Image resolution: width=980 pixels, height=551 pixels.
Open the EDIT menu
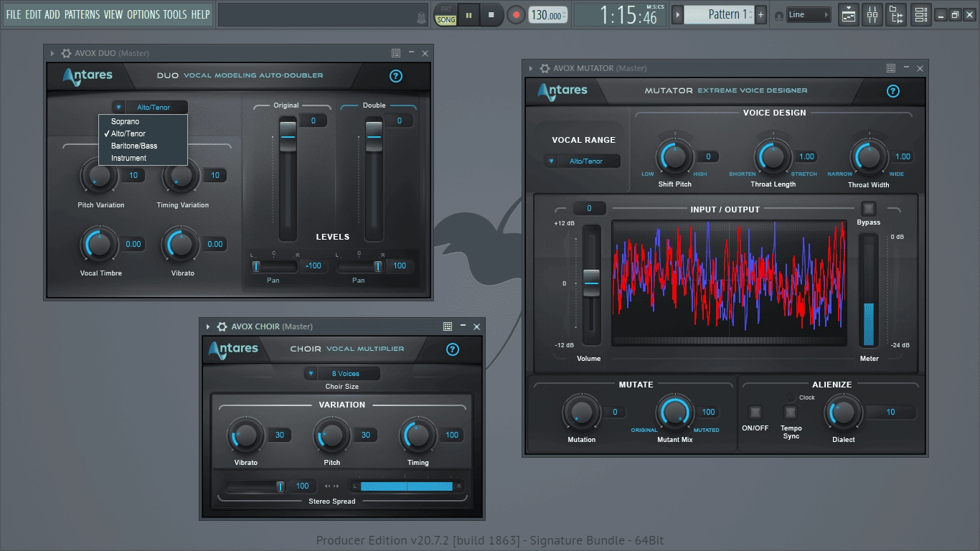pos(33,14)
